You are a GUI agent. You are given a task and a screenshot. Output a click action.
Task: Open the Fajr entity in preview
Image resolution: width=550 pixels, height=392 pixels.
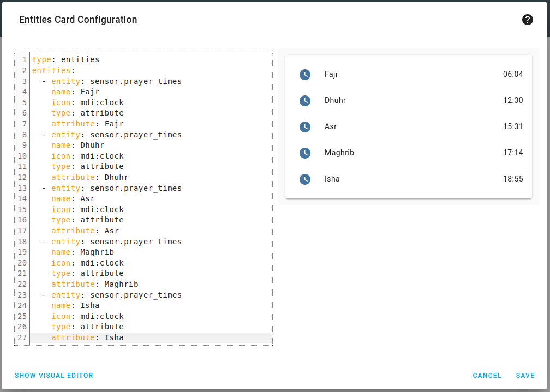331,74
